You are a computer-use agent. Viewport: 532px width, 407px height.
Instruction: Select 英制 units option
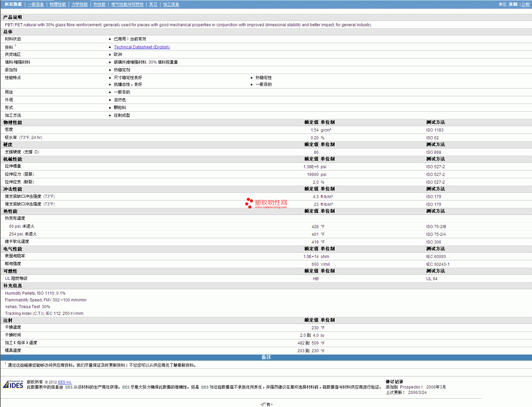pos(513,4)
